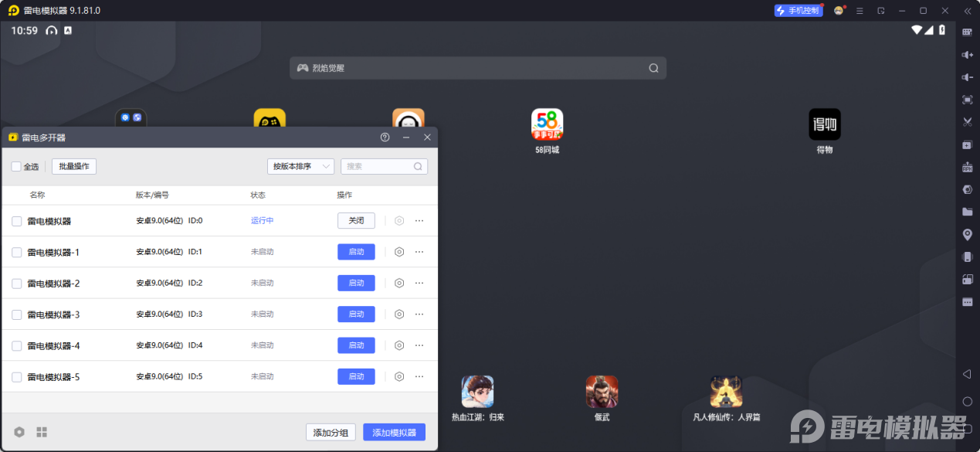Image resolution: width=980 pixels, height=452 pixels.
Task: Open the 按版本排序 sort dropdown
Action: click(x=300, y=166)
